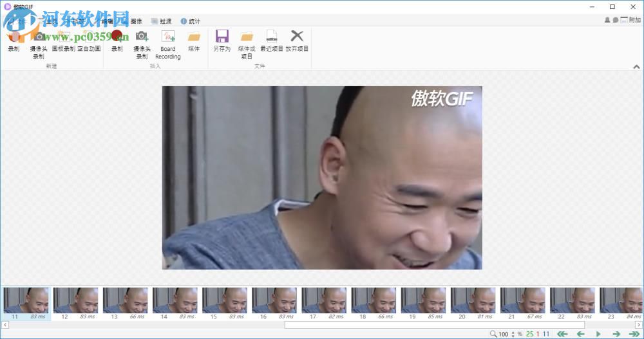Screen dimensions: 644x339
Task: Click the '82 ms' delay under frame 17
Action: [336, 317]
